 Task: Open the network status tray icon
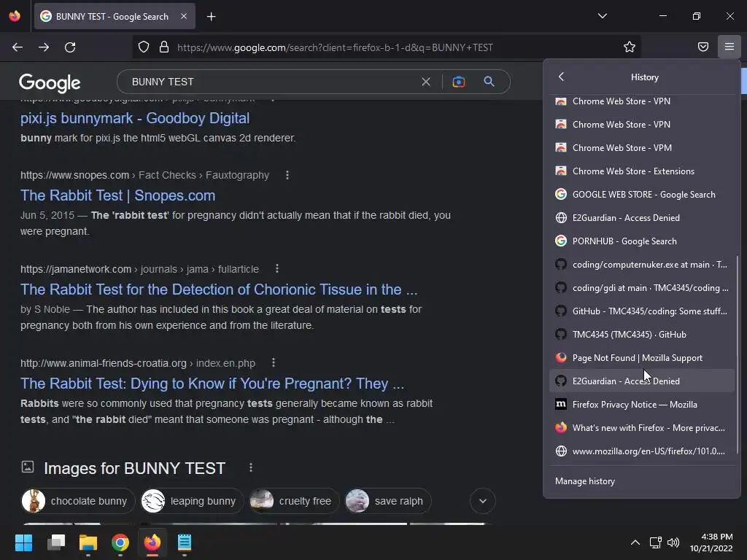click(656, 542)
